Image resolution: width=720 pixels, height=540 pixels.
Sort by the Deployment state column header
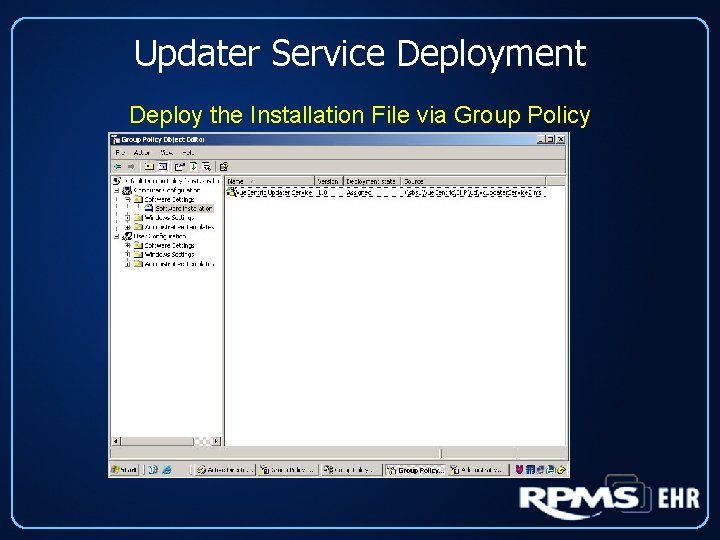(x=372, y=181)
